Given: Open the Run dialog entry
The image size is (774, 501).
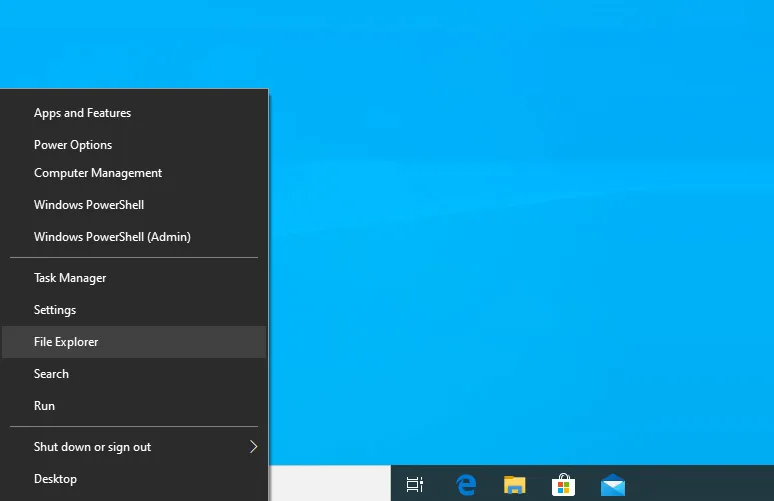Looking at the screenshot, I should [134, 406].
